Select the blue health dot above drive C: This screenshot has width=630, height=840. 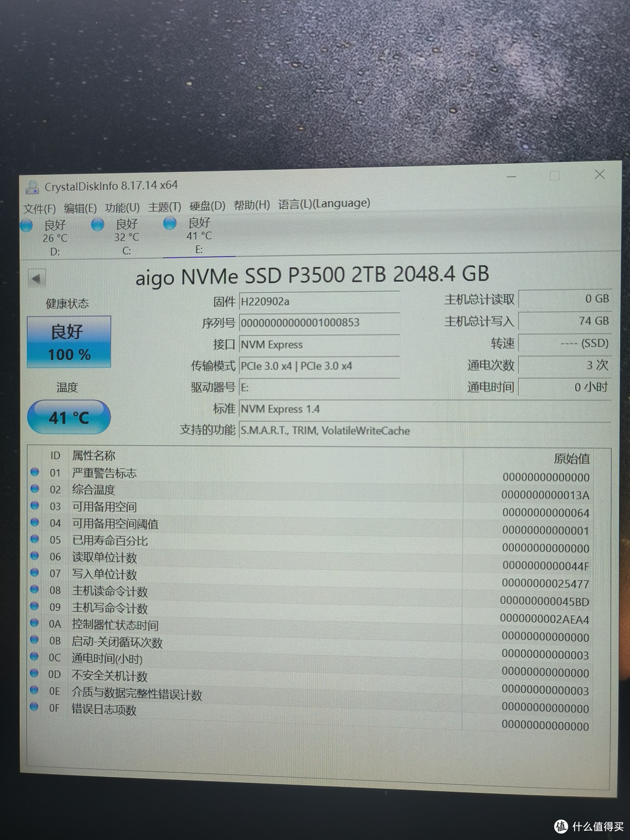[x=97, y=225]
